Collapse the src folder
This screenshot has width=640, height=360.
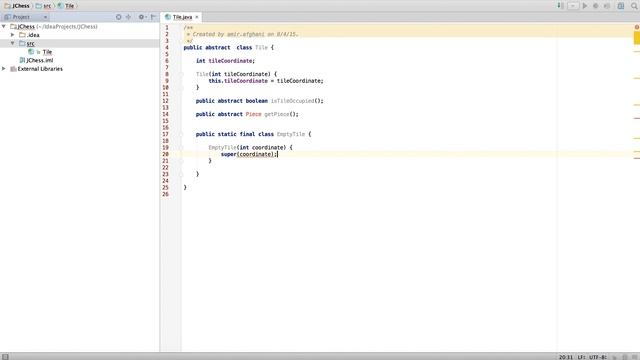(x=13, y=43)
